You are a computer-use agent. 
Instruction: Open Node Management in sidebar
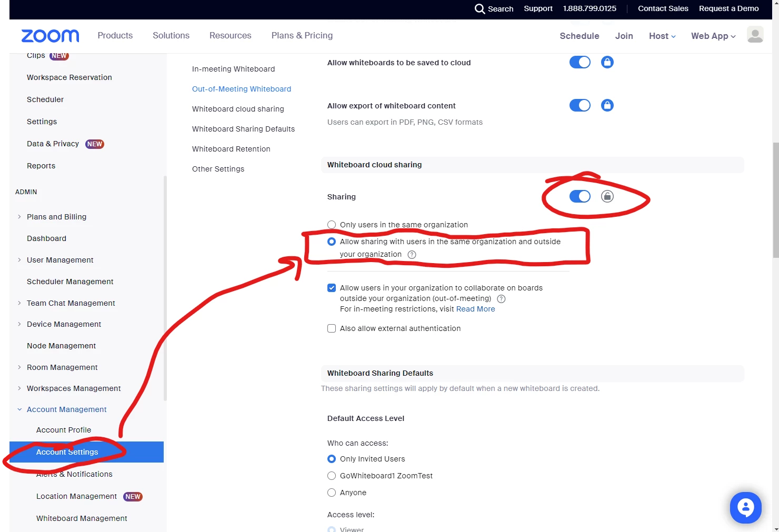click(x=61, y=346)
